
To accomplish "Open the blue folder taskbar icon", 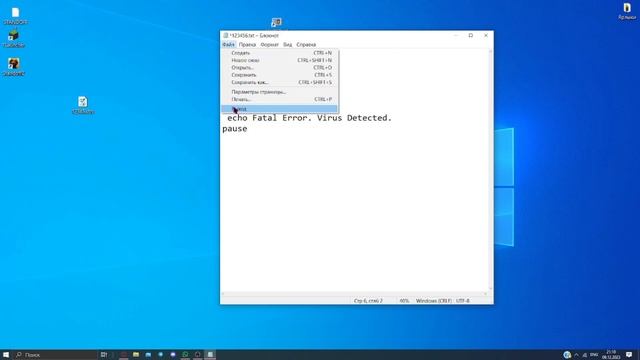I will point(148,355).
